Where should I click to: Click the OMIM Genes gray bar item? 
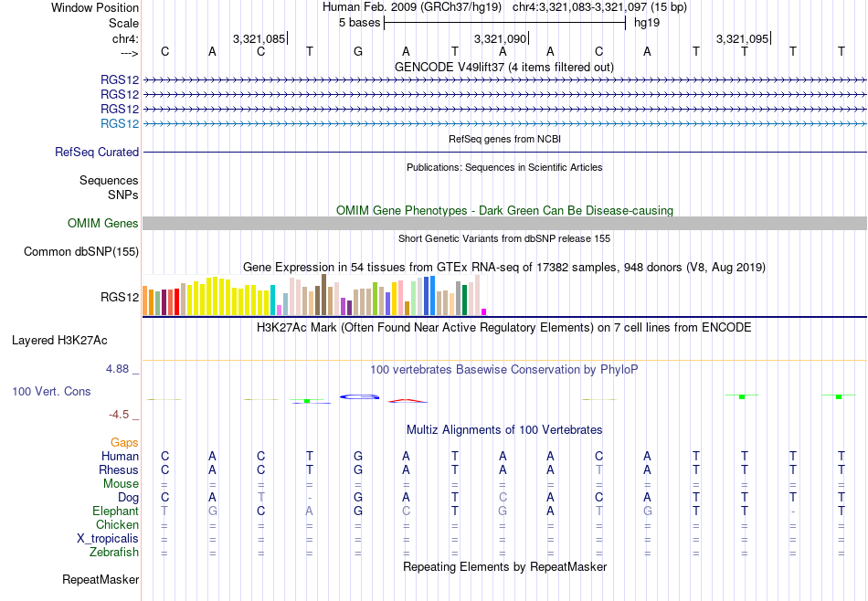(x=504, y=223)
